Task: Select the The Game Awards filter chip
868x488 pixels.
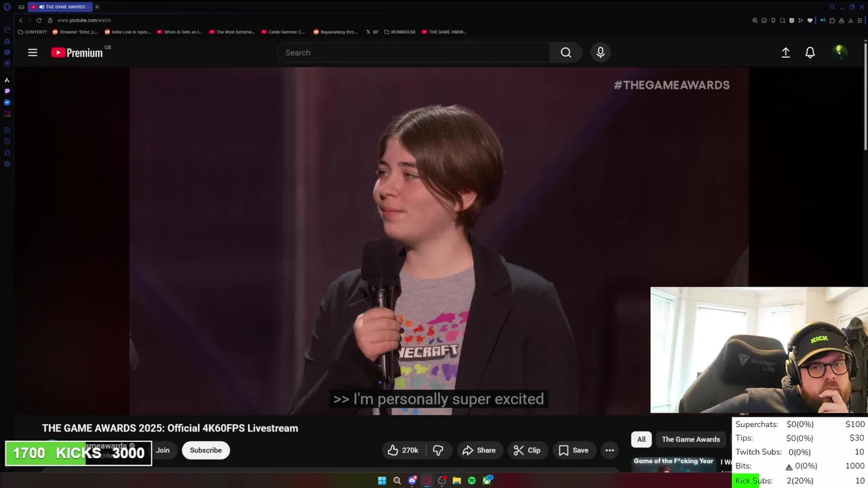Action: coord(690,439)
